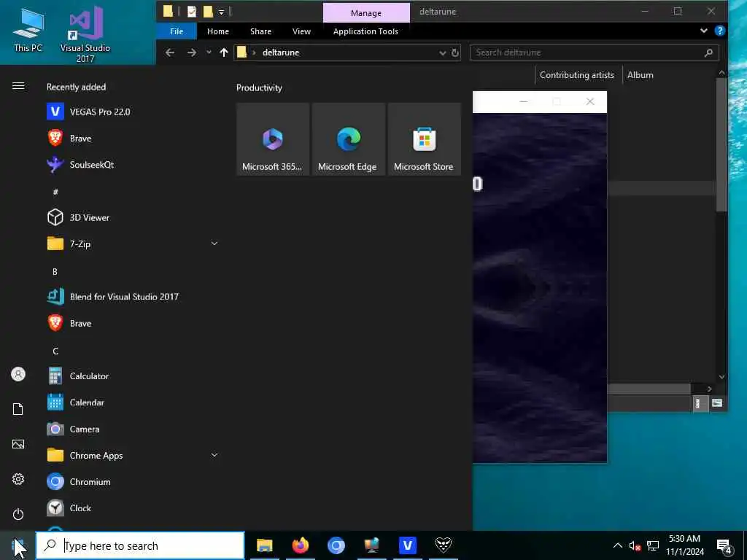Refresh the deltarune folder
This screenshot has height=560, width=747.
(455, 52)
